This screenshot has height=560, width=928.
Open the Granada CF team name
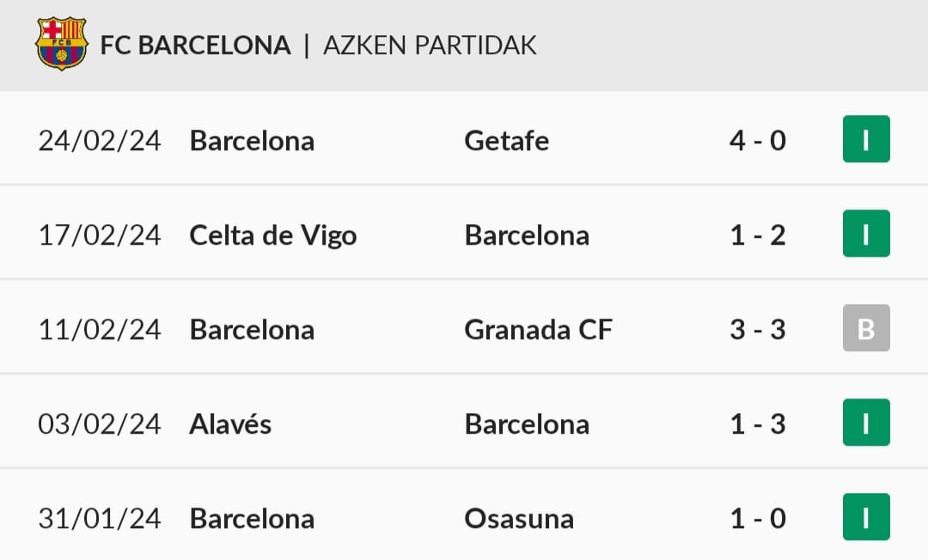538,330
